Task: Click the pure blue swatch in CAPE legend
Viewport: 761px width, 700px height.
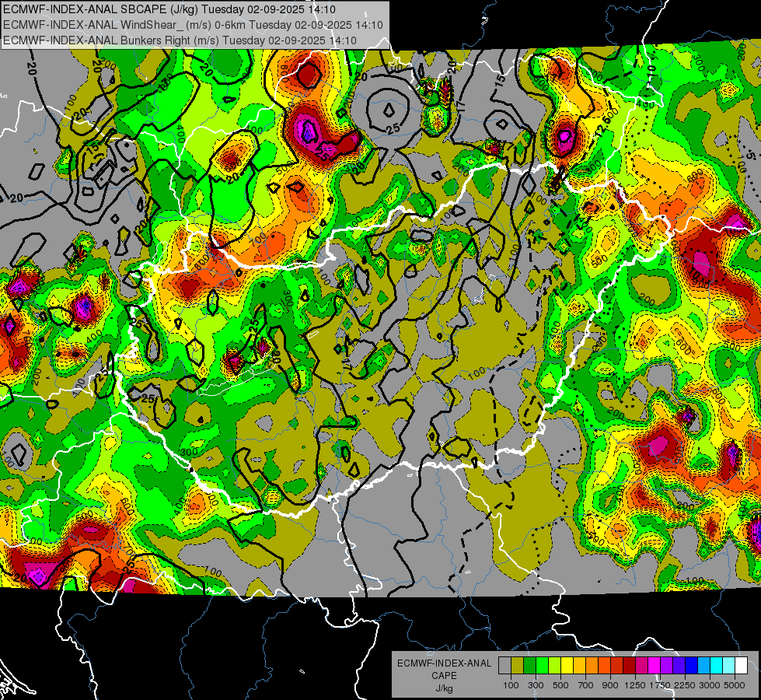Action: point(692,665)
